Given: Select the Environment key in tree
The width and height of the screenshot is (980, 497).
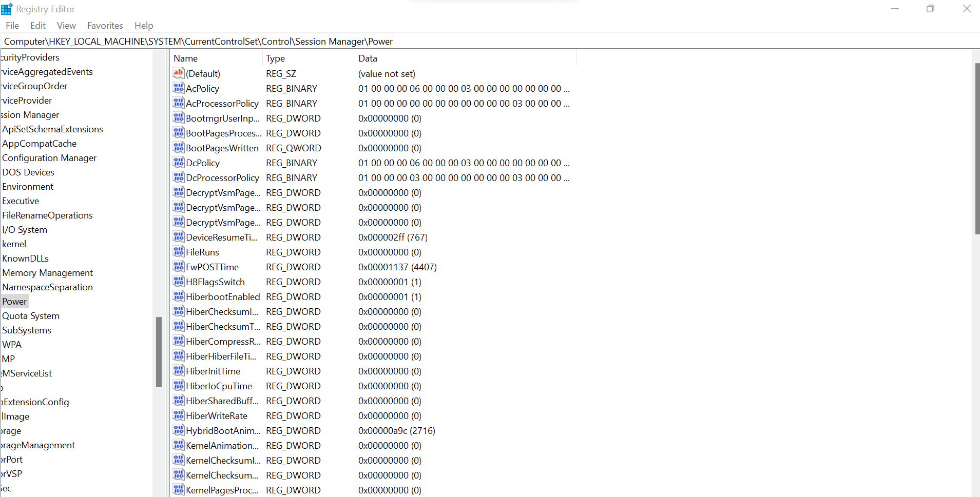Looking at the screenshot, I should (x=28, y=187).
